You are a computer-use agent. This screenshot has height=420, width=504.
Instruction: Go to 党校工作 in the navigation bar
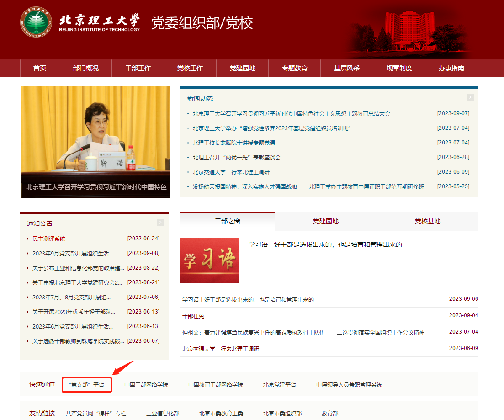click(190, 69)
